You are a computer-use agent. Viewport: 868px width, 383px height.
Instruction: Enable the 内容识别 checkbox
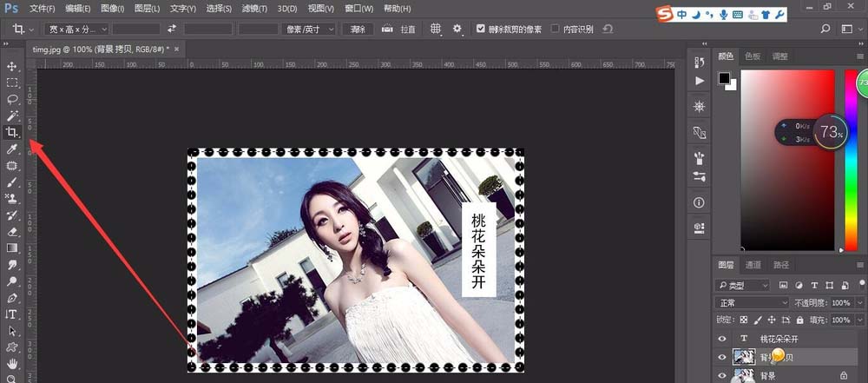pyautogui.click(x=556, y=29)
